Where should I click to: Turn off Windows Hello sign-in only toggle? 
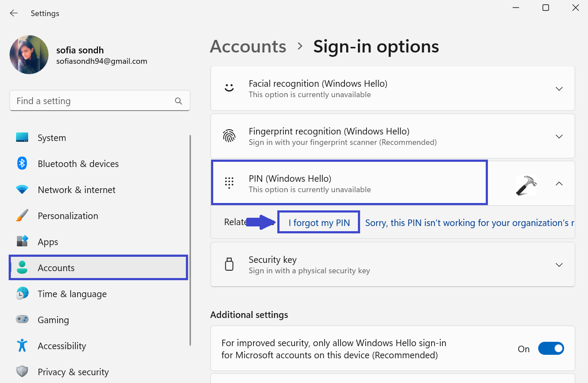coord(551,348)
